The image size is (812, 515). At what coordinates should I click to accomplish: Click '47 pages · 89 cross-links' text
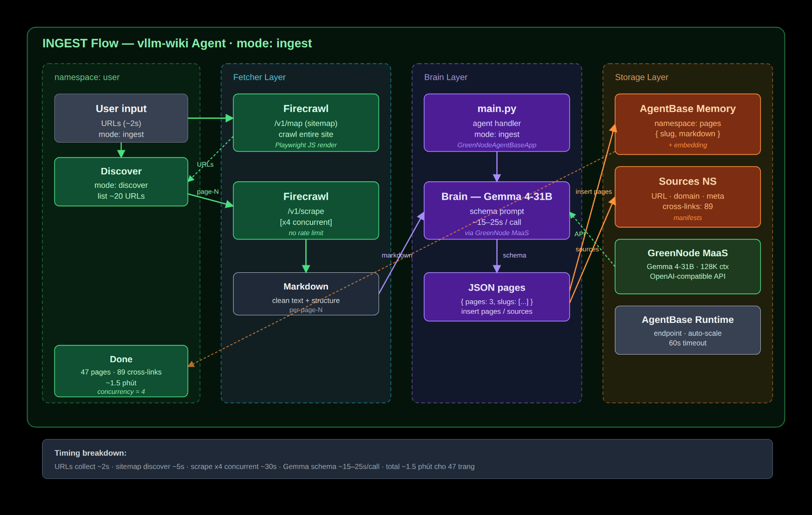click(x=121, y=372)
